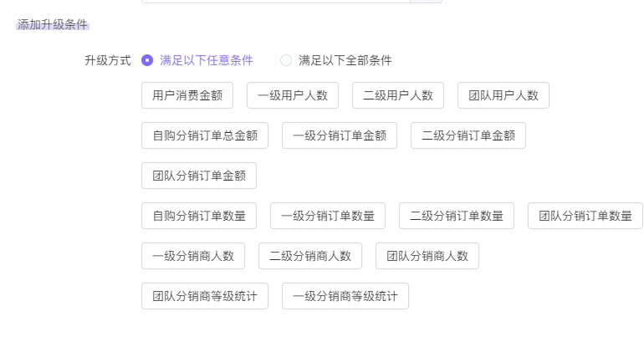This screenshot has height=342, width=644.
Task: Add the 团队分销商人数 condition
Action: click(427, 256)
